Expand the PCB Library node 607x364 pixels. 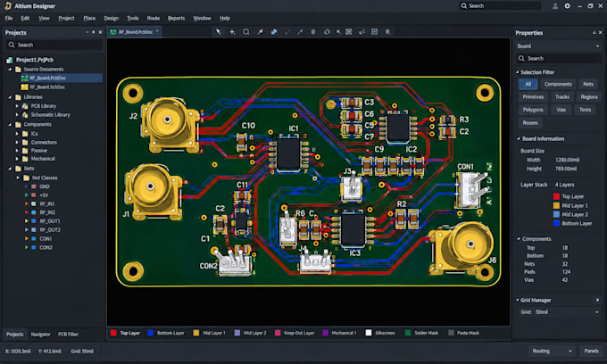[17, 106]
